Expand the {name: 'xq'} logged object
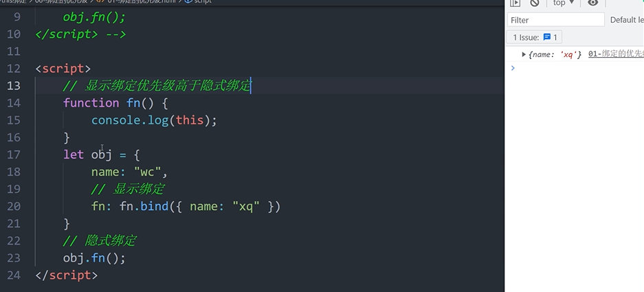 [524, 54]
